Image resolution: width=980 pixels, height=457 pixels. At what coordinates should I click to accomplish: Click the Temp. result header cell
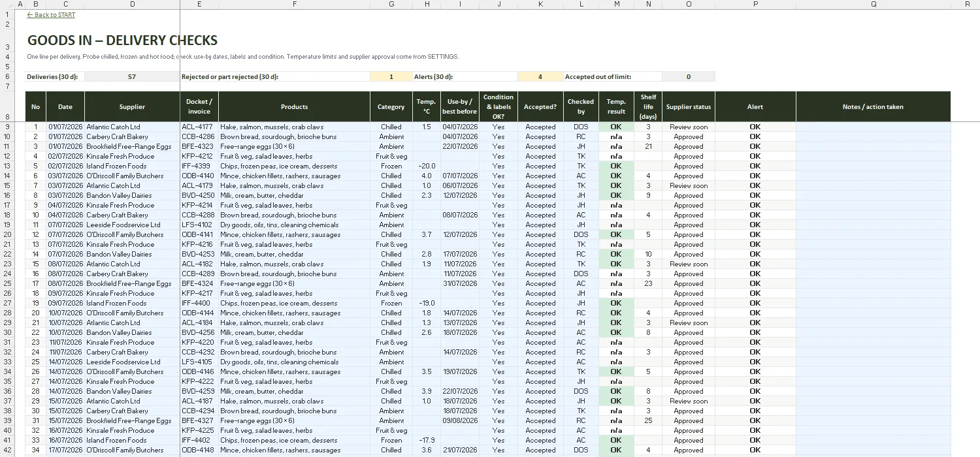click(616, 106)
